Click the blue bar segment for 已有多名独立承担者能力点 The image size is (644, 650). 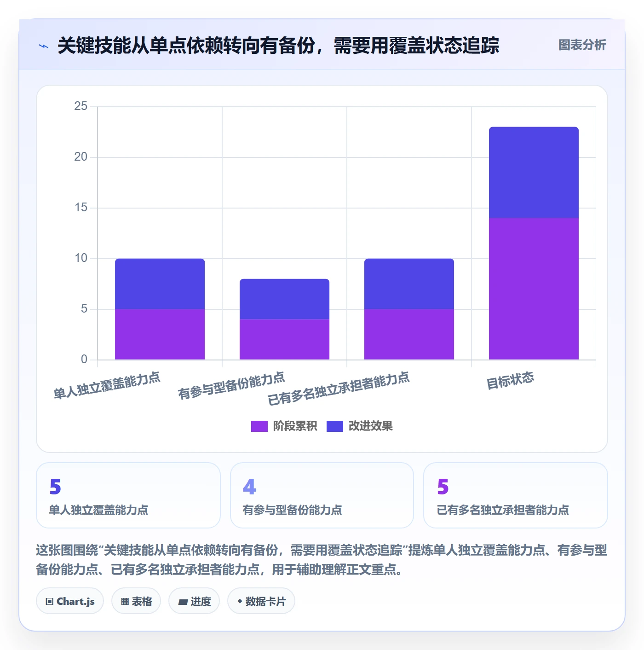point(409,284)
